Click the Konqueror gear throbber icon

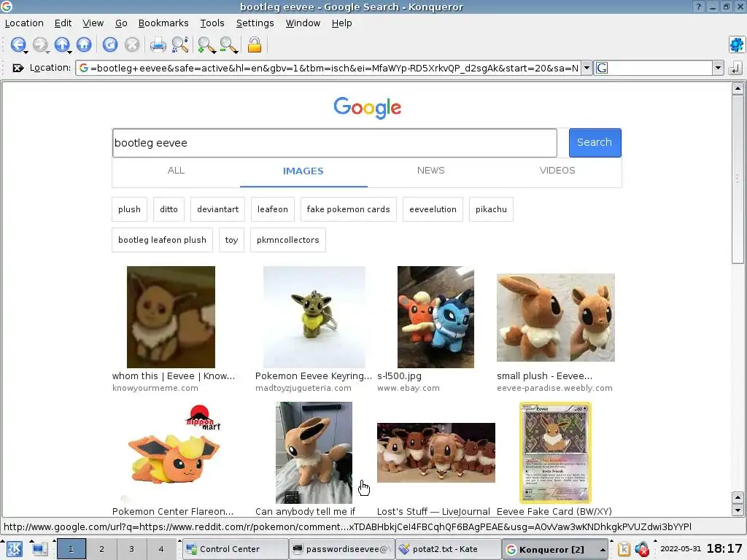pos(737,44)
